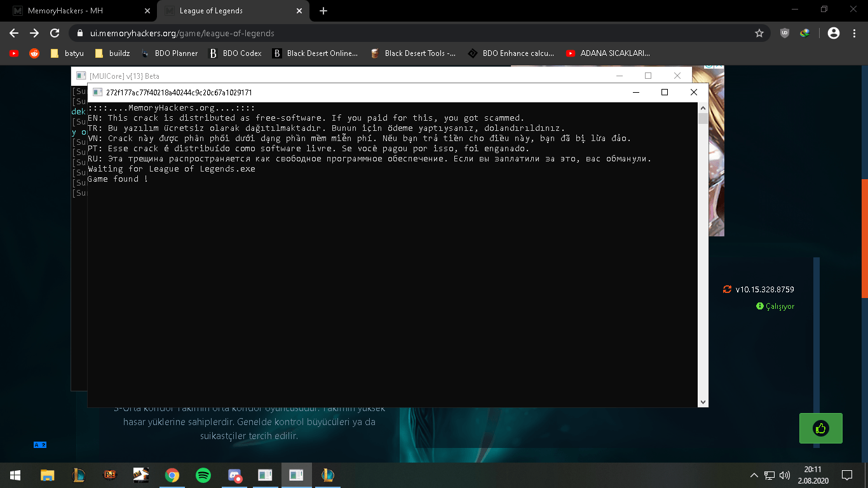Click the green thumbs-up button

820,428
